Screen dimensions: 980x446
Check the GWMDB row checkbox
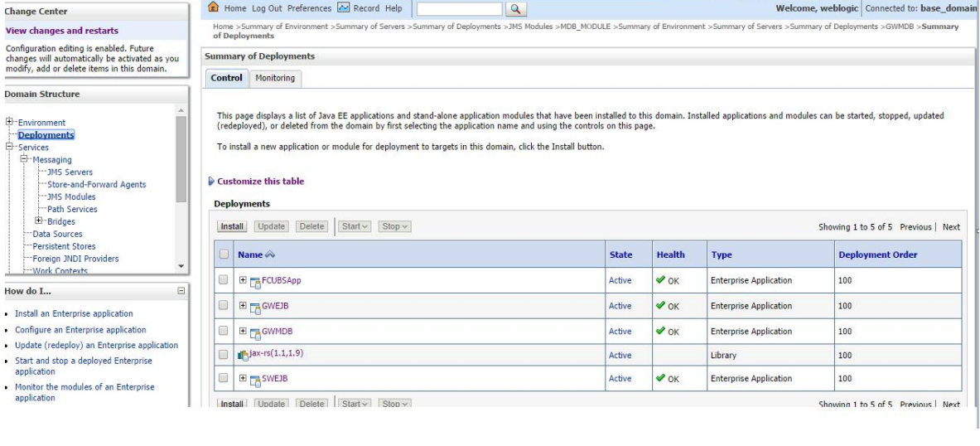coord(223,331)
